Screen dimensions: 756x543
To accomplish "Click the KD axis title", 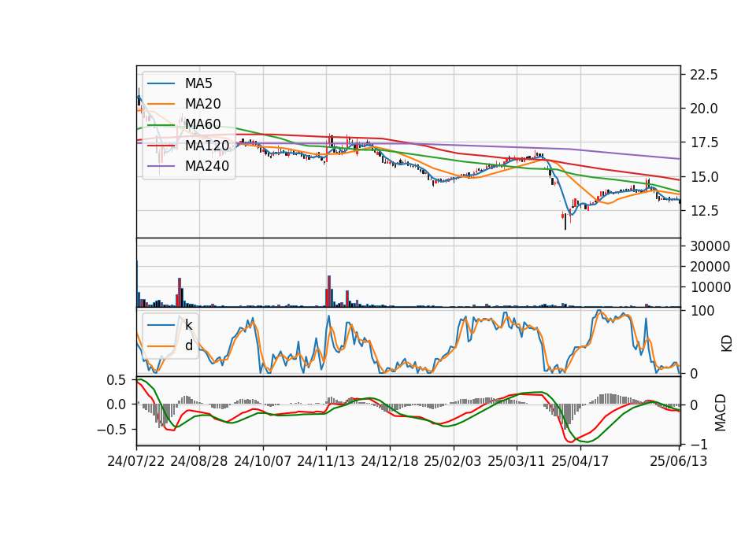I will (726, 343).
